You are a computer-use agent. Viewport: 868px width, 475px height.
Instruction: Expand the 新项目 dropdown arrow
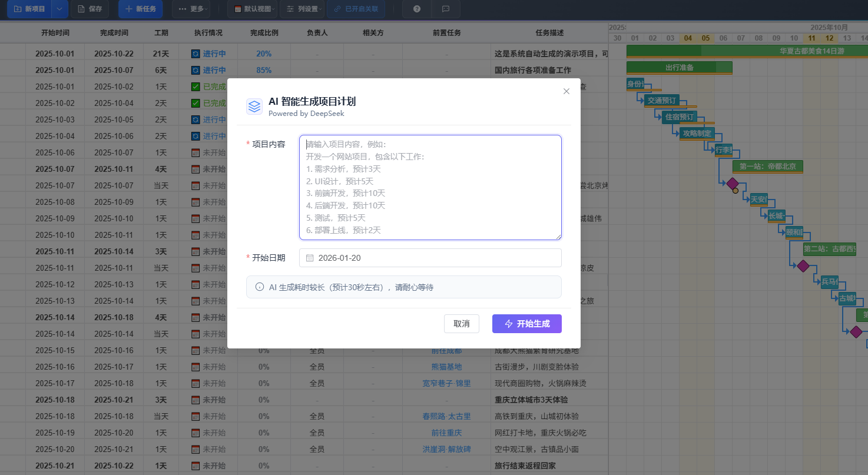coord(60,9)
